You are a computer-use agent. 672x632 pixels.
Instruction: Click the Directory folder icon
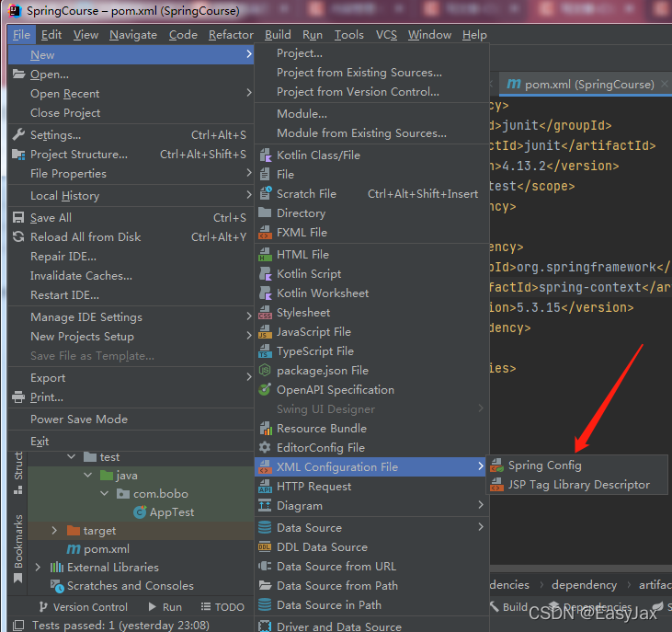(265, 213)
